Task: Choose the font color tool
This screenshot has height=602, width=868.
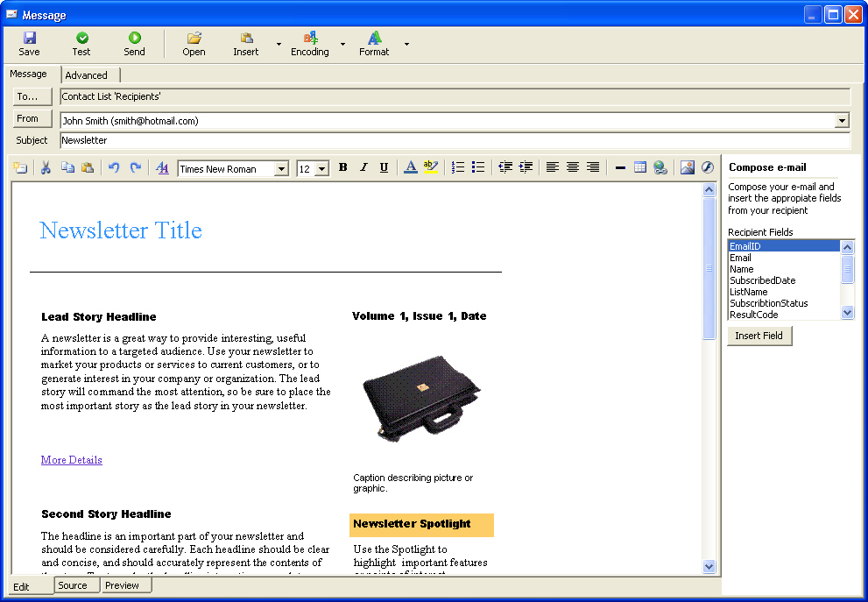Action: [x=410, y=167]
